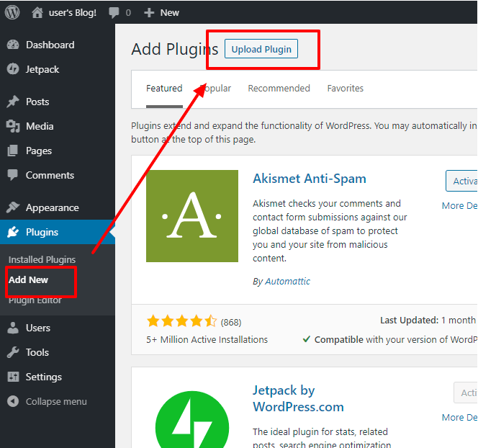
Task: Open the Appearance menu
Action: (53, 207)
